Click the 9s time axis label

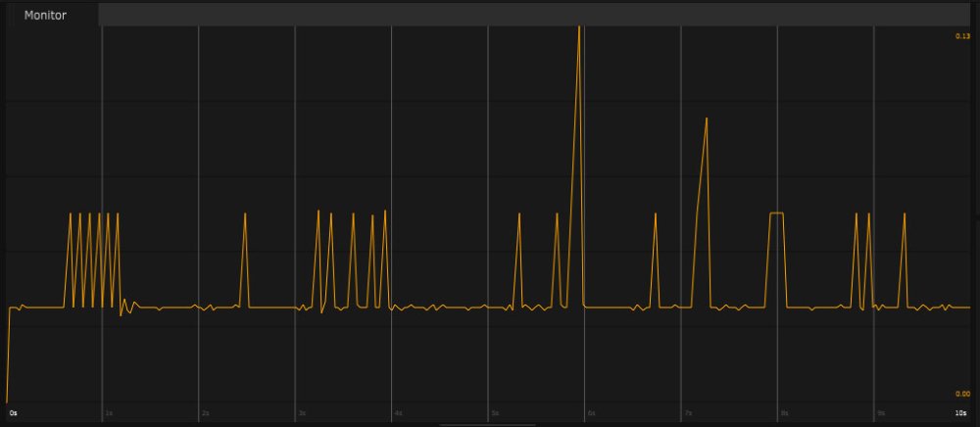point(881,413)
